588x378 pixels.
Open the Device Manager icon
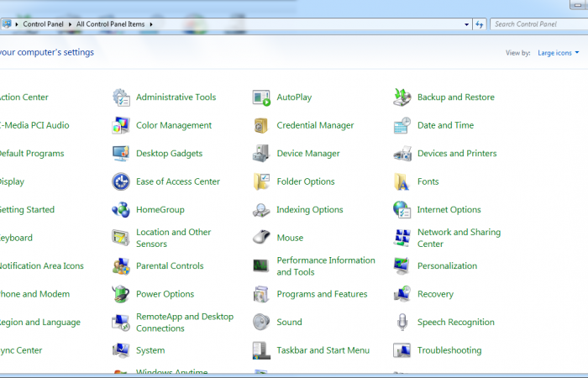click(x=262, y=154)
